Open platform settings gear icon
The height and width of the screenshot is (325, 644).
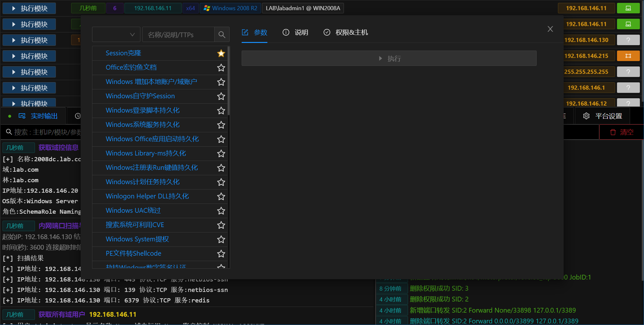[586, 116]
